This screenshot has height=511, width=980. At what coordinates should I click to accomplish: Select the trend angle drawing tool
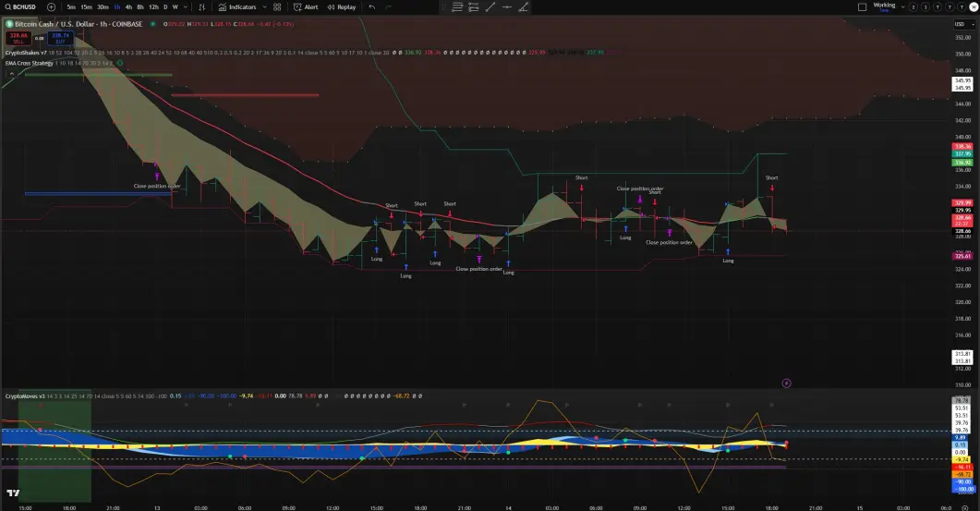click(523, 6)
